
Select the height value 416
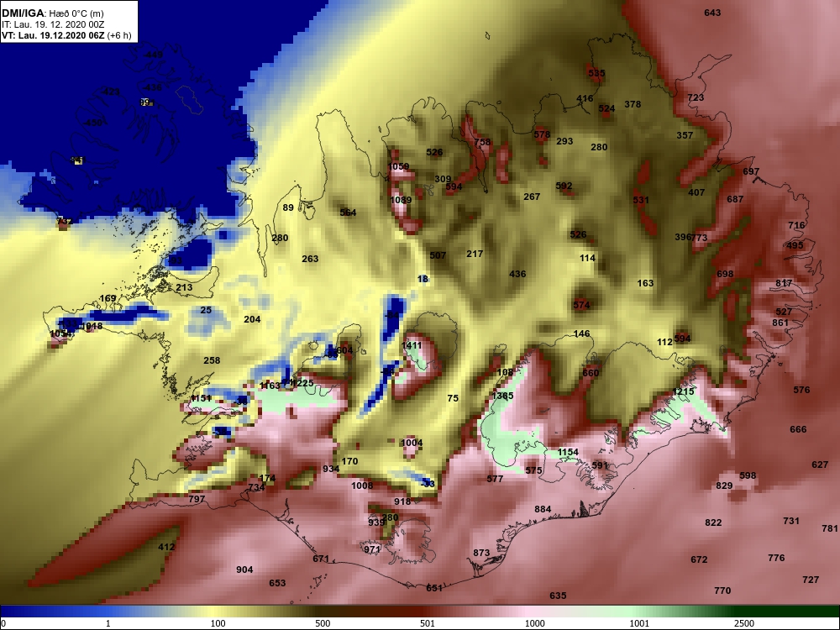(x=585, y=98)
